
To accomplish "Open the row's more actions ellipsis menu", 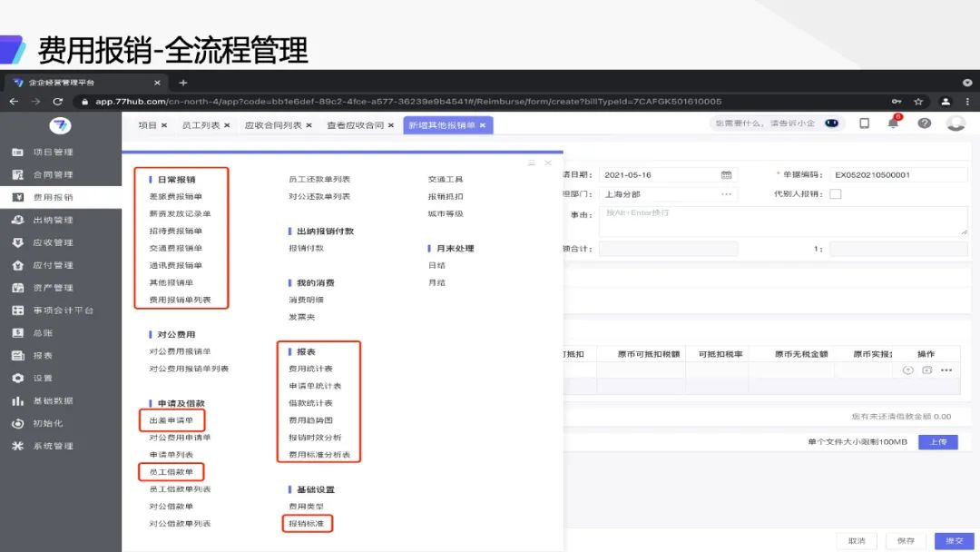I will coord(946,370).
